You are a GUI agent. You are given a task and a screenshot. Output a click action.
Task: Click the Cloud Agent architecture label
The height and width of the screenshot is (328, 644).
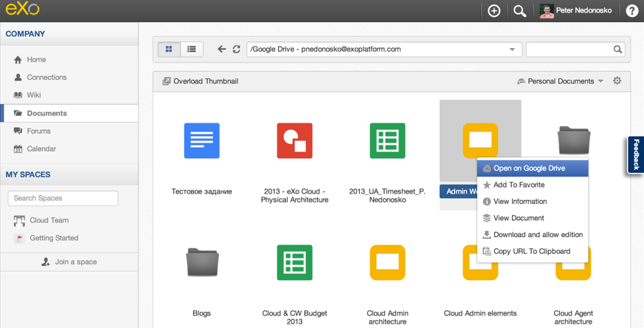pos(573,318)
